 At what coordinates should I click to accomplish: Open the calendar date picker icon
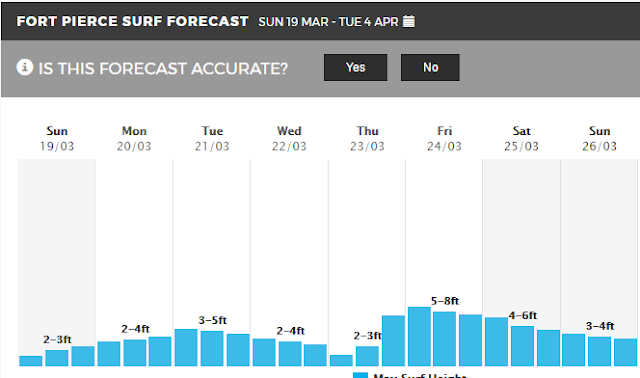409,21
